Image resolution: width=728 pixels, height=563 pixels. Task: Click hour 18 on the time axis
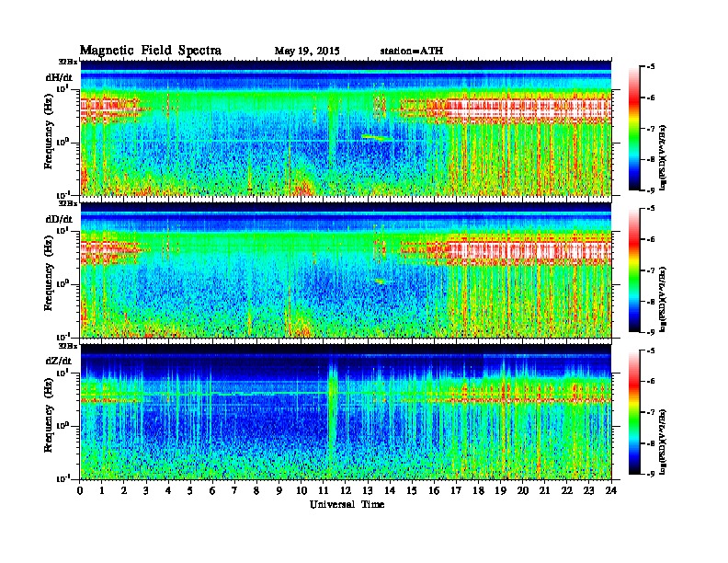[x=478, y=490]
